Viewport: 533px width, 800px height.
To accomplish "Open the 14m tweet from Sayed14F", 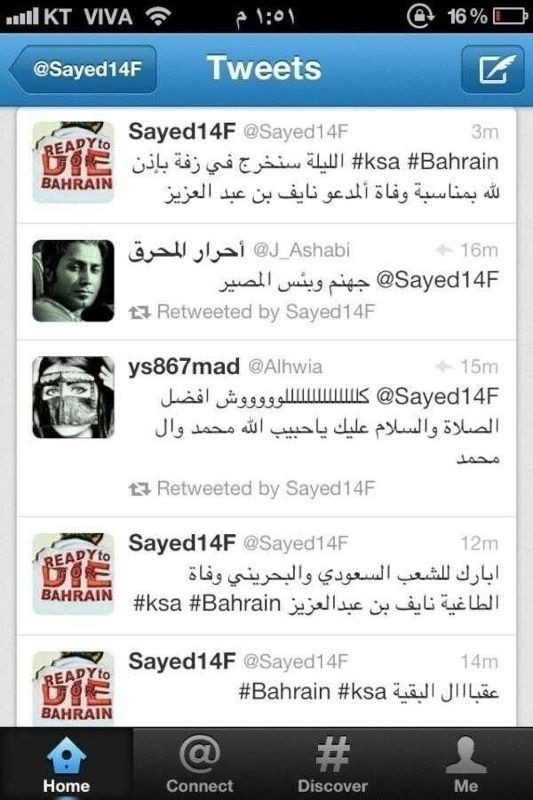I will [266, 681].
